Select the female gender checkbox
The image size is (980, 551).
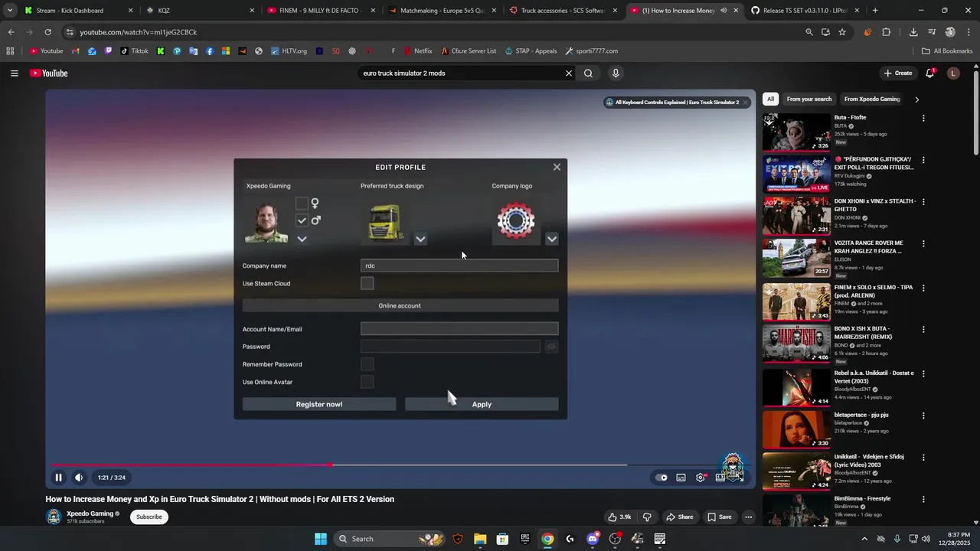[x=302, y=204]
